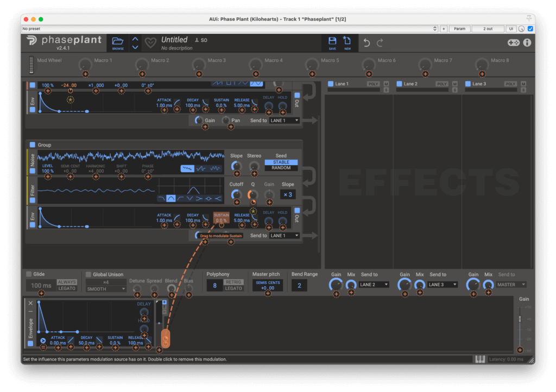This screenshot has height=392, width=556.
Task: Toggle the Group enable square
Action: (x=32, y=144)
